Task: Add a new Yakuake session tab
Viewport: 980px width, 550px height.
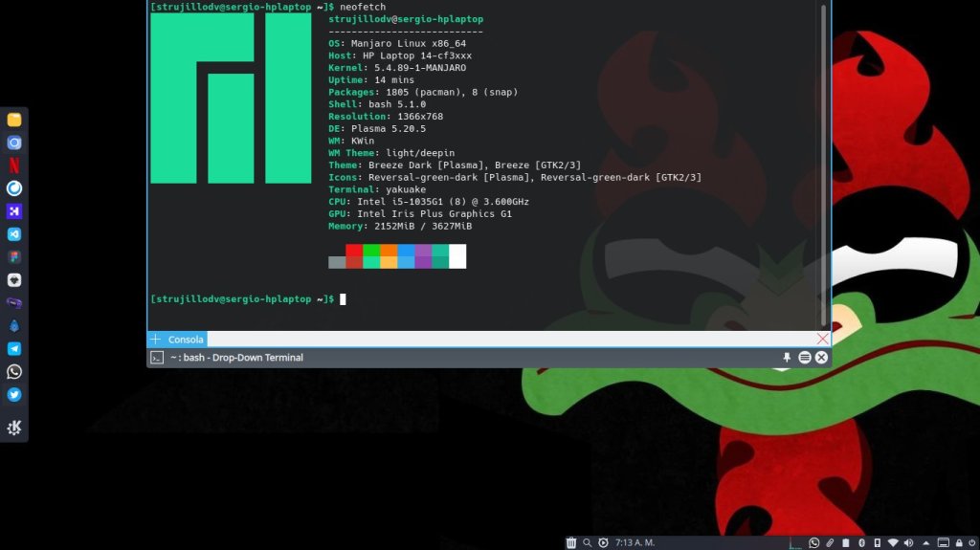Action: pos(155,340)
